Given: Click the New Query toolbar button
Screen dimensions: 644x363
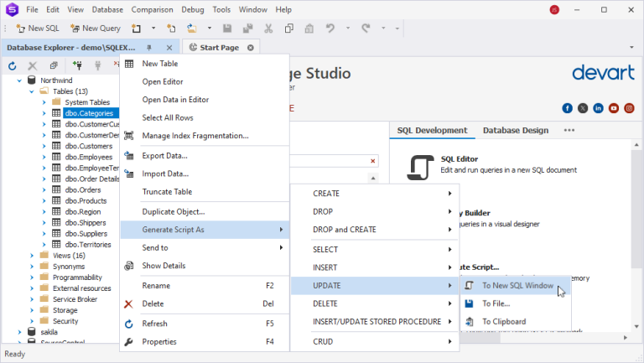Looking at the screenshot, I should [96, 29].
